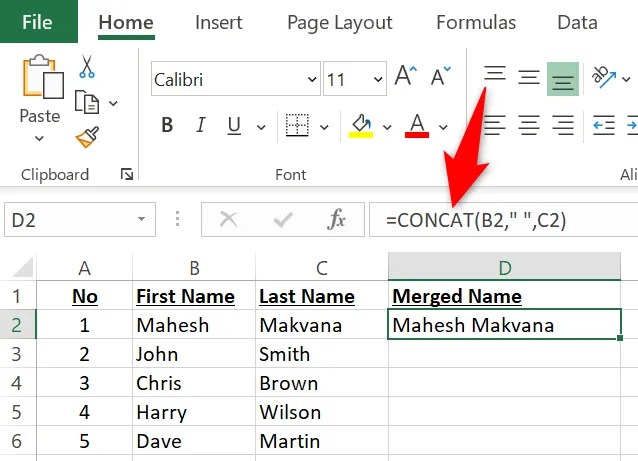Select column C header
This screenshot has width=638, height=461.
[x=322, y=267]
